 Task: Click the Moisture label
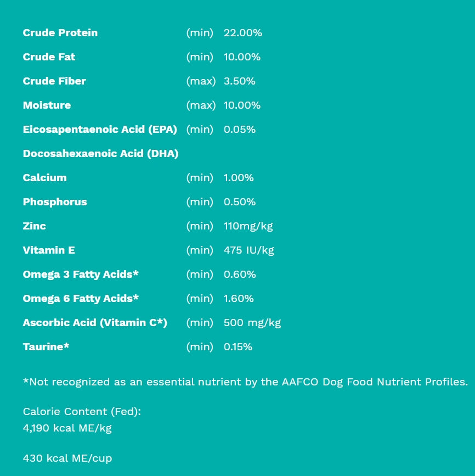(47, 105)
